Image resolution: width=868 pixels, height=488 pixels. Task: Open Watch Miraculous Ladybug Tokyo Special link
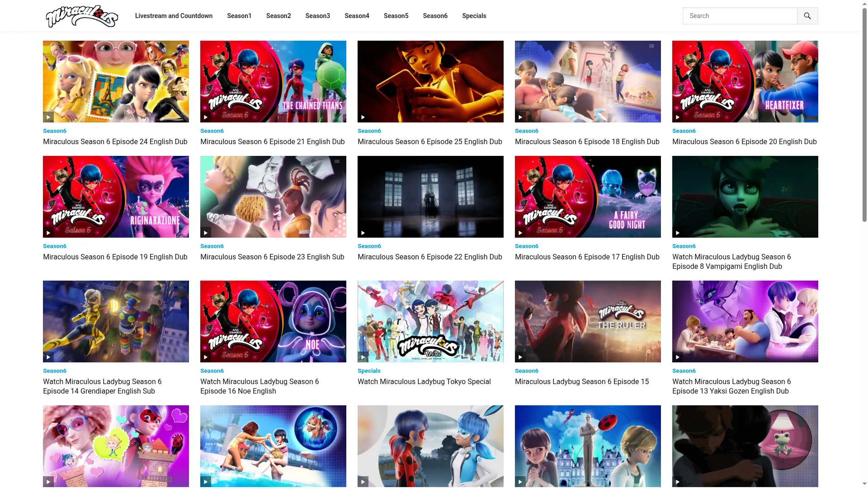424,382
